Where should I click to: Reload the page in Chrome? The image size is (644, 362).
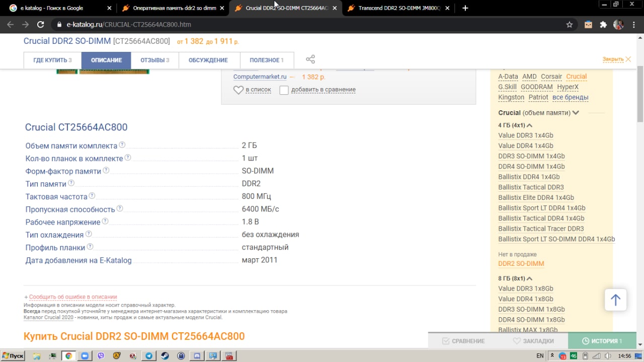tap(41, 24)
